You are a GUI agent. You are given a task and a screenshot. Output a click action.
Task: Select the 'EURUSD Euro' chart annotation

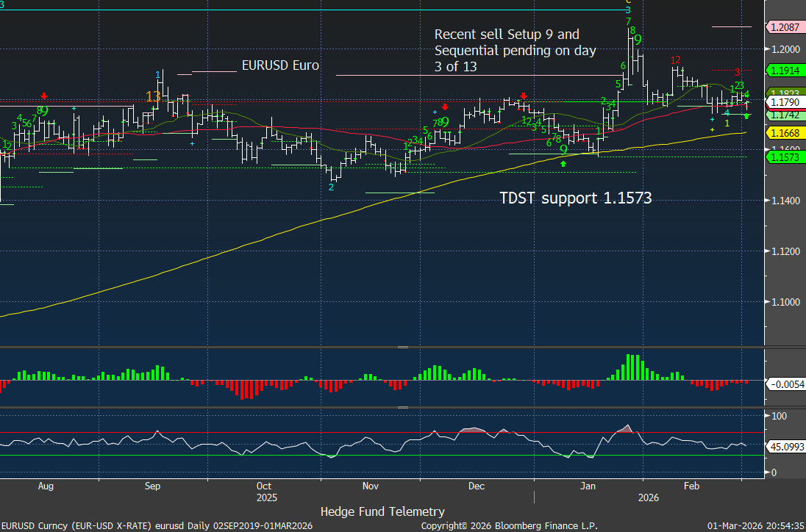coord(280,65)
